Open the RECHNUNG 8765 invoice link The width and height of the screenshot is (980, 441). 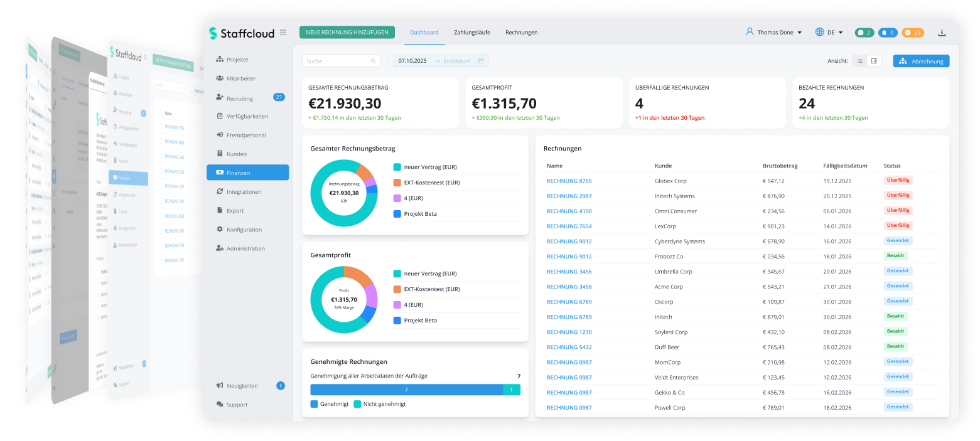[569, 181]
